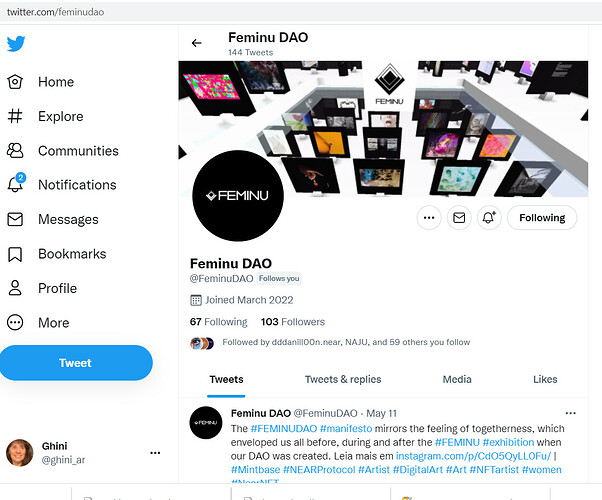Screen dimensions: 602x500
Task: Switch to Tweets & replies tab
Action: point(342,379)
